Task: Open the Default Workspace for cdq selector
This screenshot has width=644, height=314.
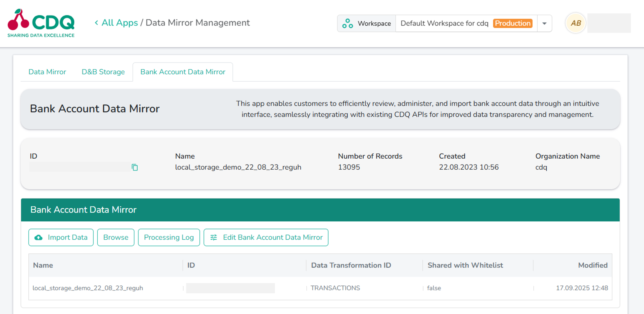Action: pyautogui.click(x=444, y=23)
